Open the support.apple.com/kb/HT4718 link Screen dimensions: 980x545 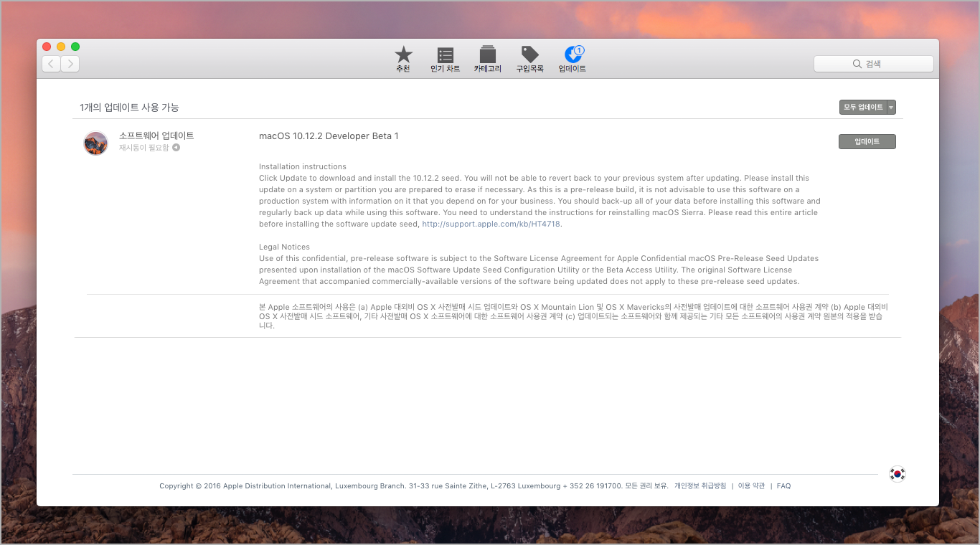tap(491, 224)
